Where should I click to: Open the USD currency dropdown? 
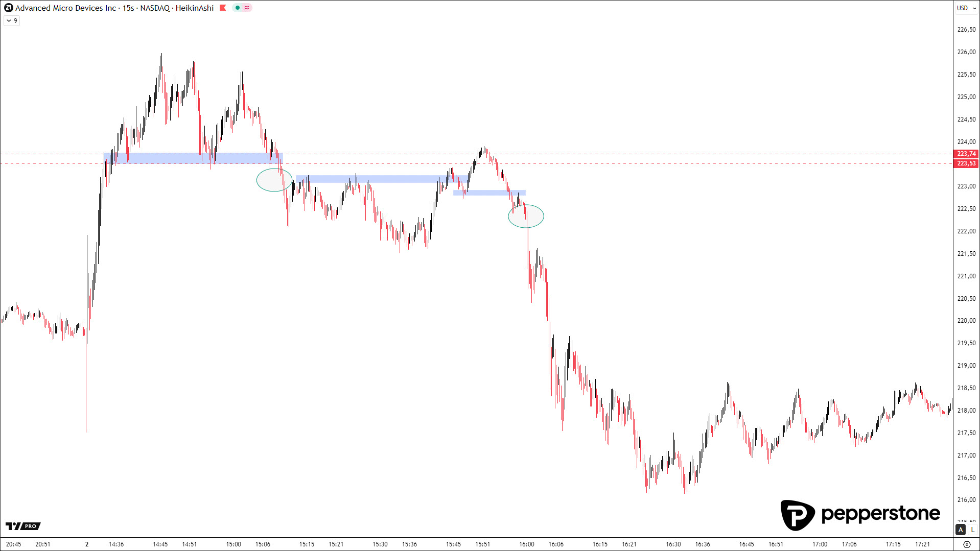click(967, 8)
